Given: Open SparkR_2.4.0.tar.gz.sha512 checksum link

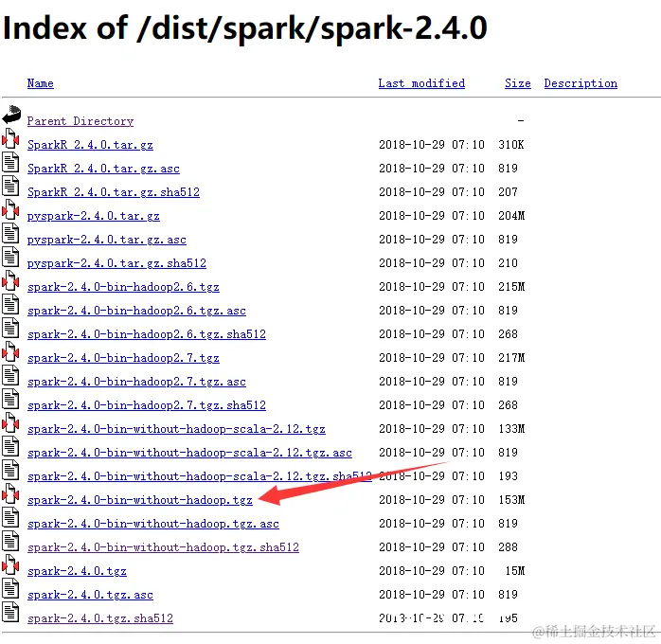Looking at the screenshot, I should click(114, 191).
